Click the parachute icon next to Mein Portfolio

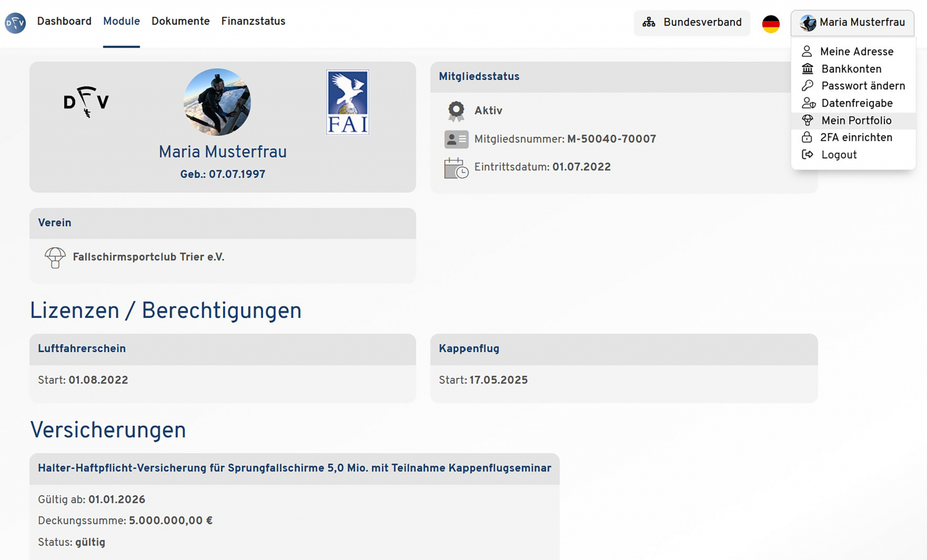tap(808, 120)
